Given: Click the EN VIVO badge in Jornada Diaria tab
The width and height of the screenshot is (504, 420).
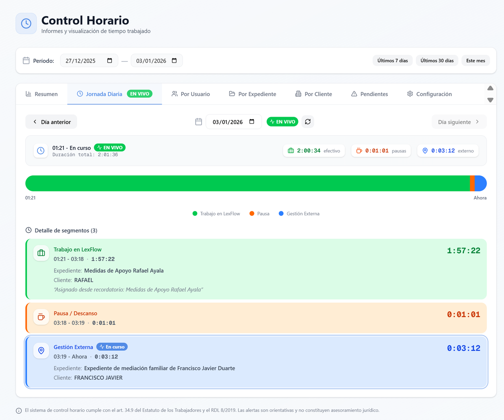Looking at the screenshot, I should click(140, 94).
